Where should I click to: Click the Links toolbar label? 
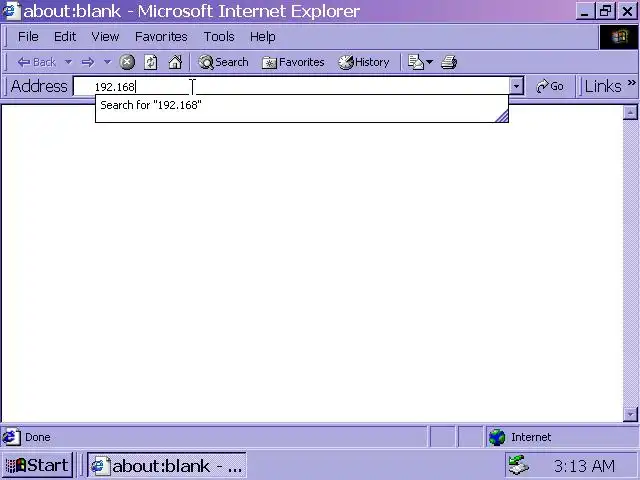coord(603,87)
